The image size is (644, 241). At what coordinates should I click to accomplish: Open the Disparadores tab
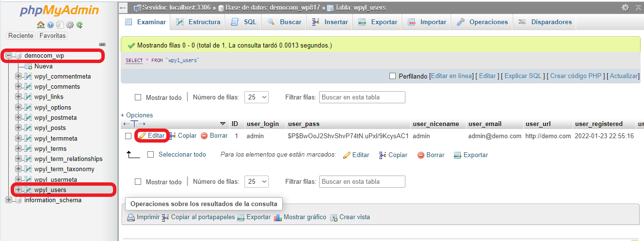(546, 22)
